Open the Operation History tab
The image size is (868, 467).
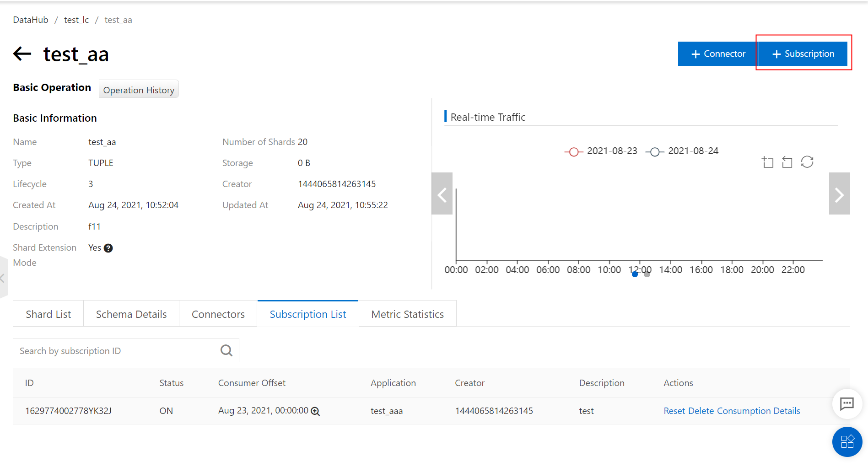click(x=139, y=90)
